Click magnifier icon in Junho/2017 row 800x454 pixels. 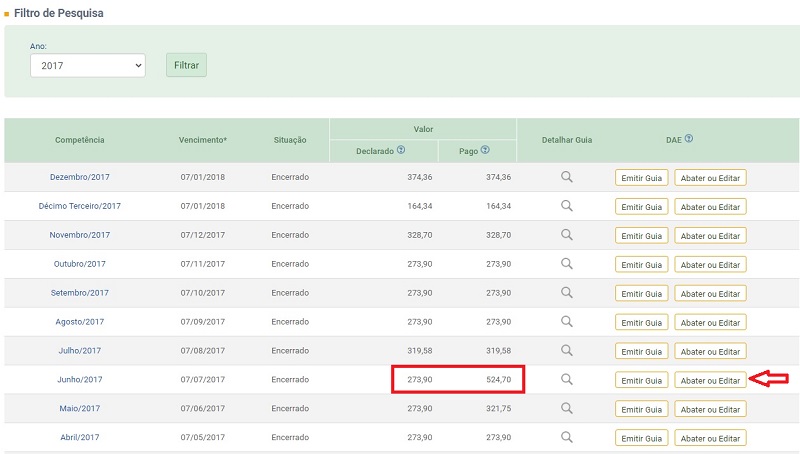pyautogui.click(x=566, y=380)
